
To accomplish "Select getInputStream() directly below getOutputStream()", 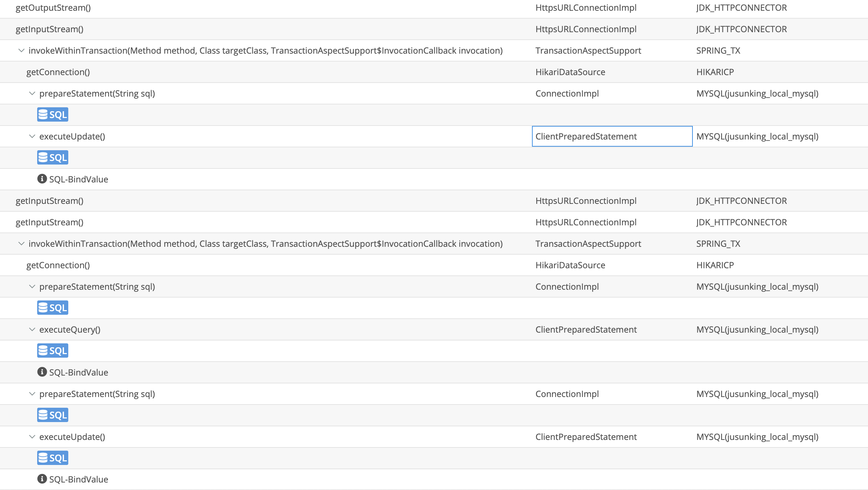I will [x=50, y=29].
